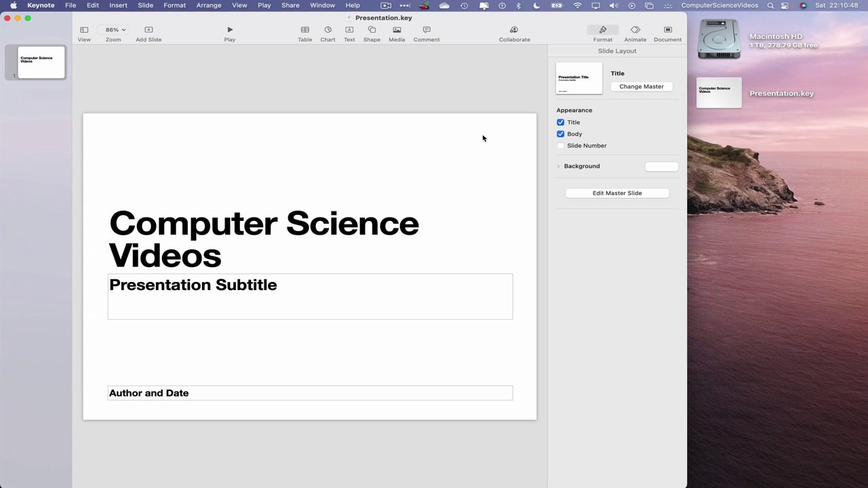Click the Computer Science Videos title text
Viewport: 868px width, 488px height.
coord(264,239)
